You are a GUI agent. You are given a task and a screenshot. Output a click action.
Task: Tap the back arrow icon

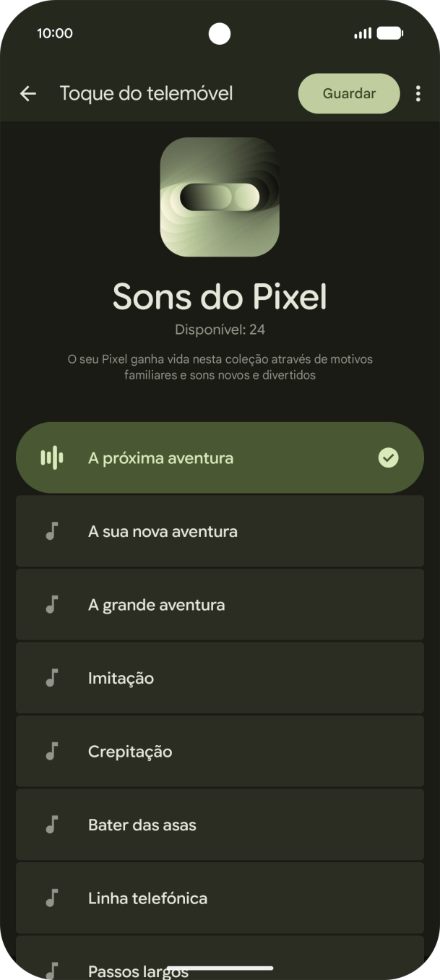coord(28,94)
